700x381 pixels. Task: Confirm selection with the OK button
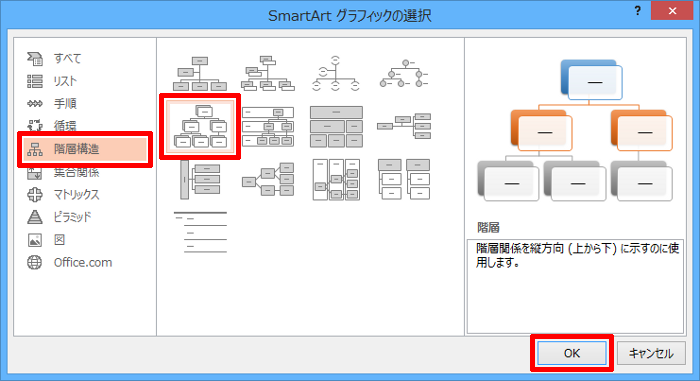[x=572, y=353]
